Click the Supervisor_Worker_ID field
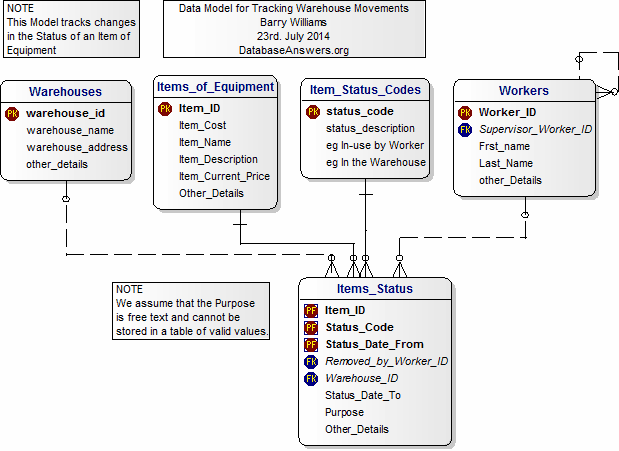The width and height of the screenshot is (619, 451). coord(535,130)
